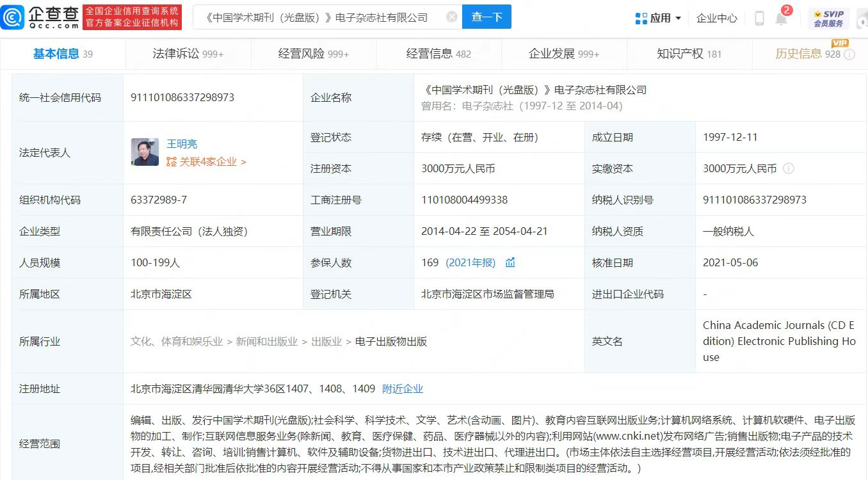
Task: Expand 关联4家企业 related companies
Action: coord(206,162)
